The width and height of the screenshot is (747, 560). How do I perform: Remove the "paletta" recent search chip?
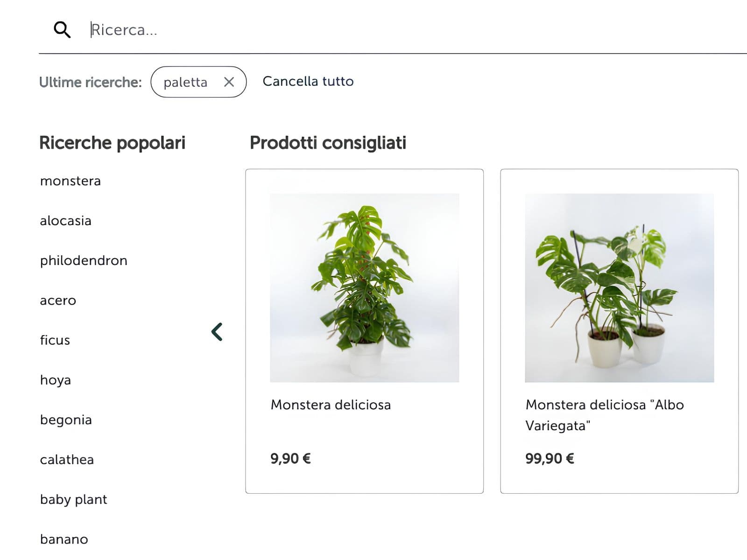(x=229, y=82)
